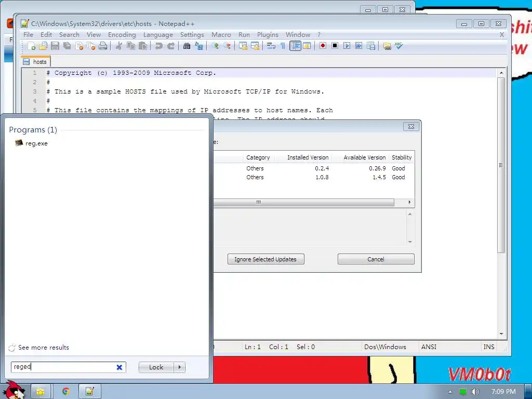This screenshot has height=399, width=532.
Task: Run spell check ABC icon
Action: (398, 46)
